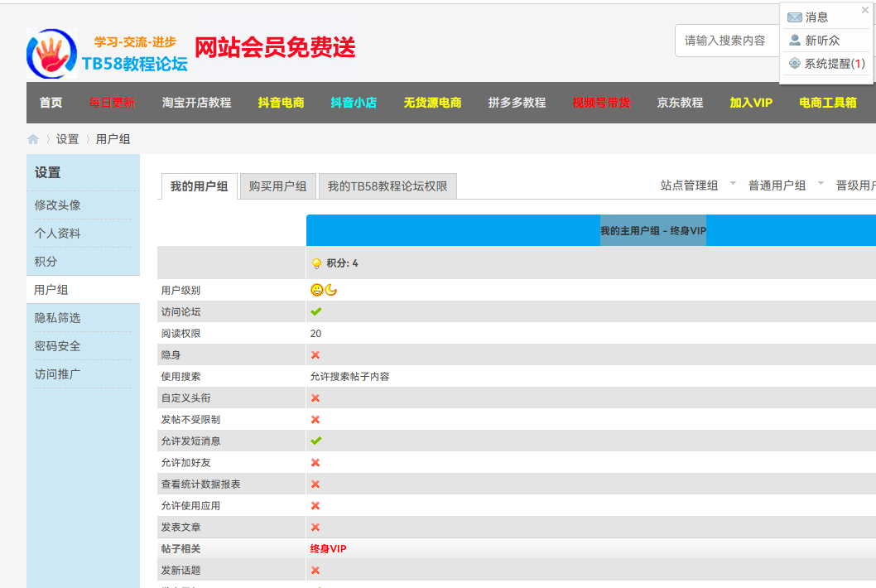Click the 设置 sidebar heading
The image size is (876, 588).
(47, 173)
